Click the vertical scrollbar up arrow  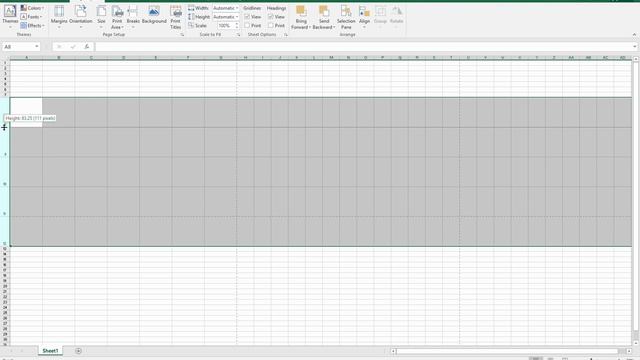(636, 60)
